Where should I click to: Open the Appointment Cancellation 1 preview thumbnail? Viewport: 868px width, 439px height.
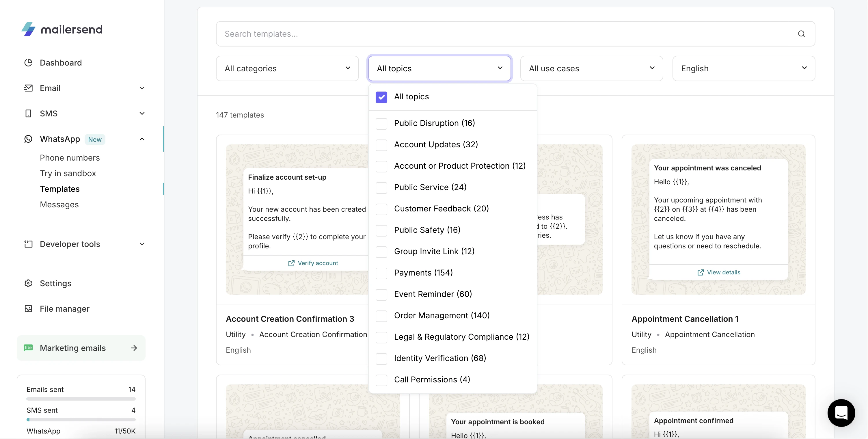pyautogui.click(x=718, y=219)
